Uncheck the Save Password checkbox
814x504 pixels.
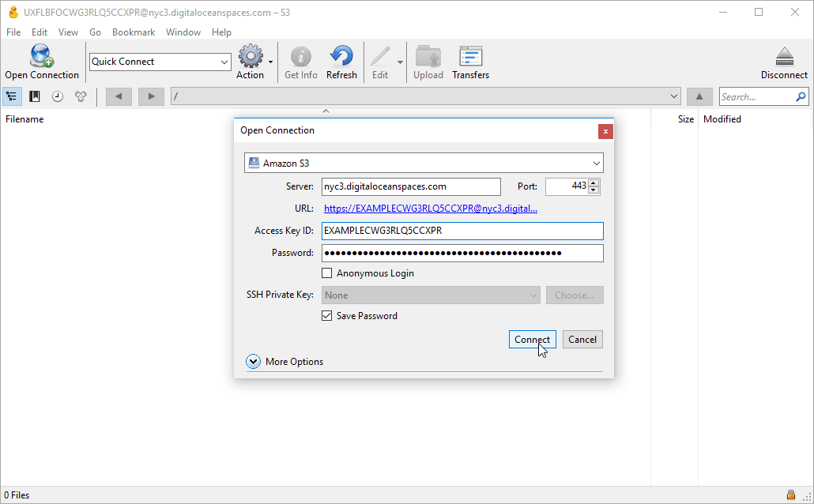point(327,315)
